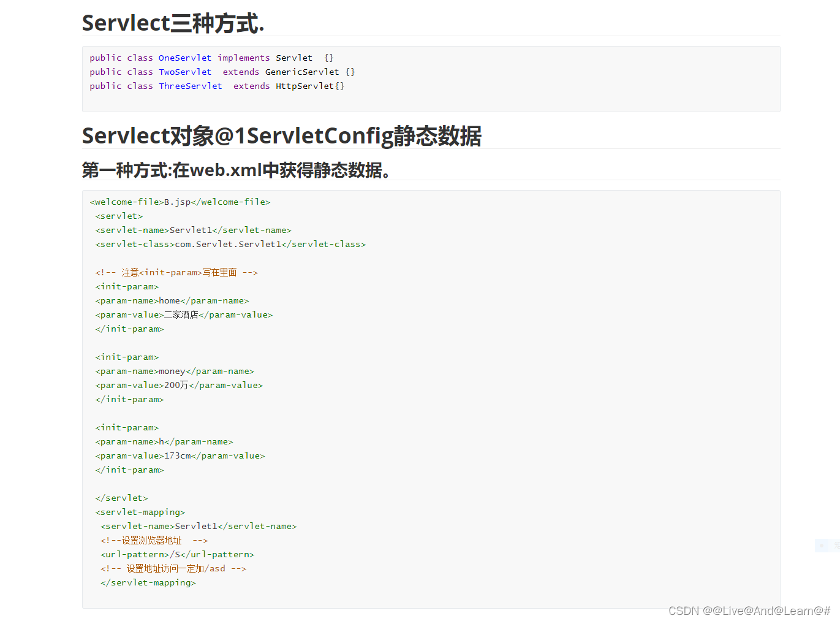Select the url-pattern /S line
The height and width of the screenshot is (621, 840).
point(177,554)
